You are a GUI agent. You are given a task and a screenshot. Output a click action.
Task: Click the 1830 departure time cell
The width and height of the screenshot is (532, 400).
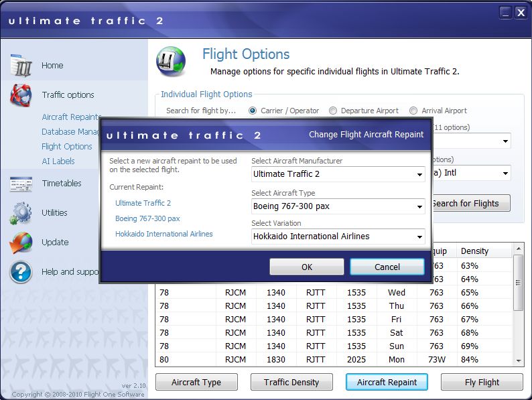point(276,360)
